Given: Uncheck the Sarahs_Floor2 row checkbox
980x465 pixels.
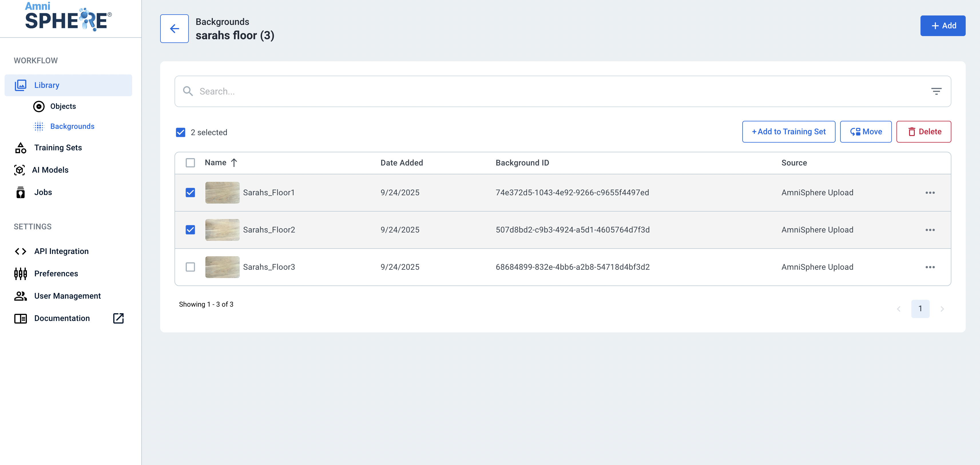Looking at the screenshot, I should [190, 230].
